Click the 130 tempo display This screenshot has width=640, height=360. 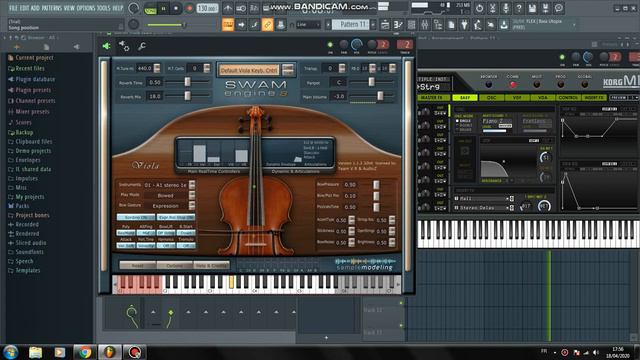coord(207,9)
